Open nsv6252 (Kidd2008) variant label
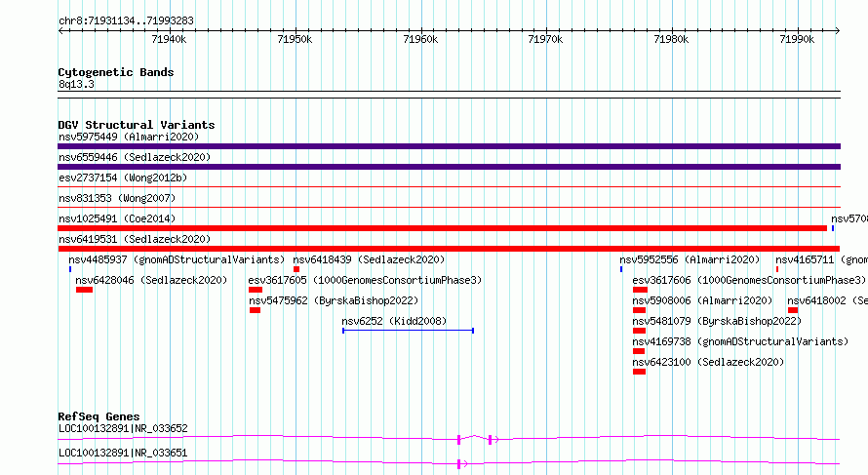 tap(394, 321)
